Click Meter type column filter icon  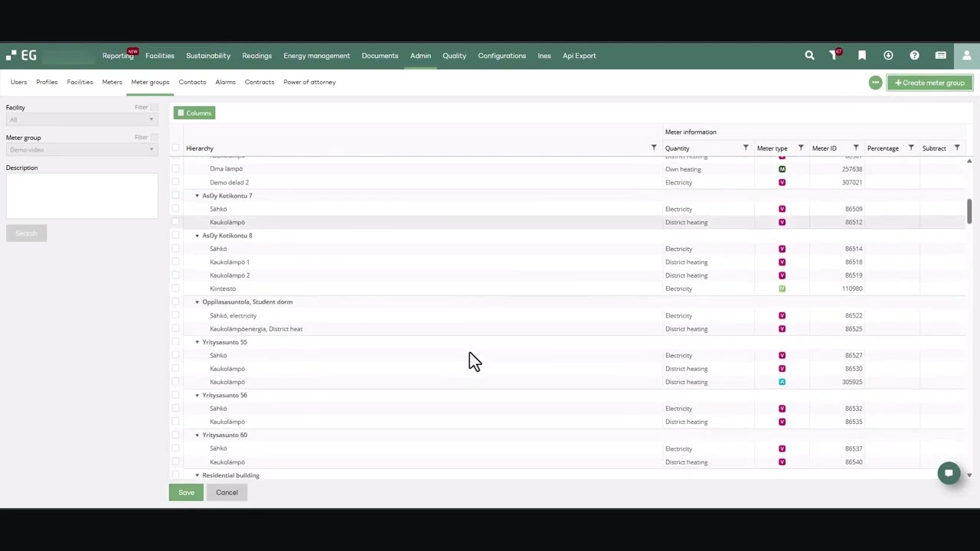[801, 148]
